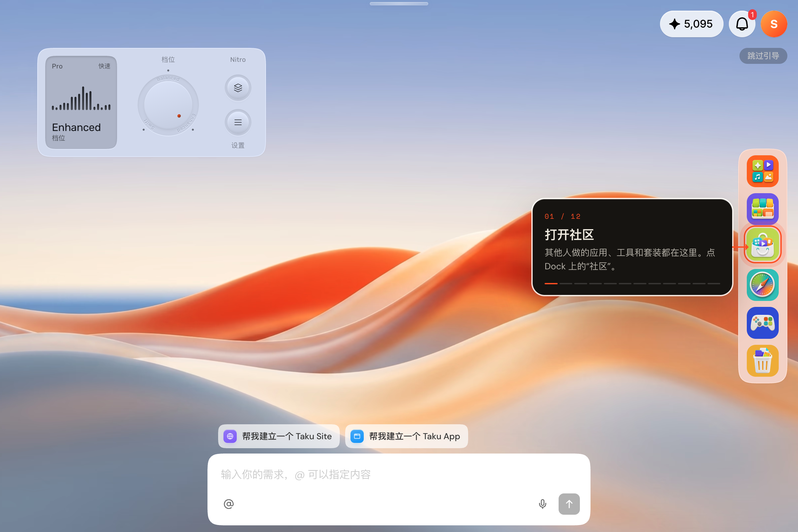Click the 设置 label under the buttons
The image size is (798, 532).
pyautogui.click(x=238, y=145)
